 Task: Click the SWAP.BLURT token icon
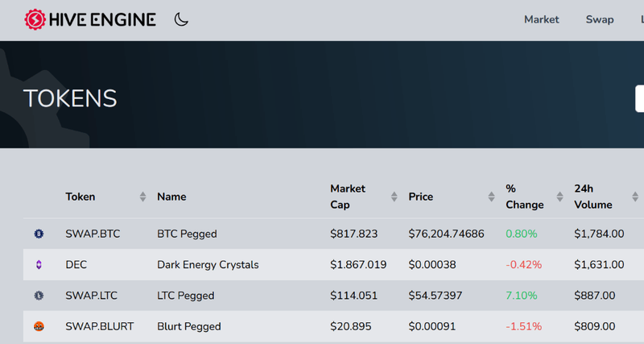pyautogui.click(x=39, y=326)
